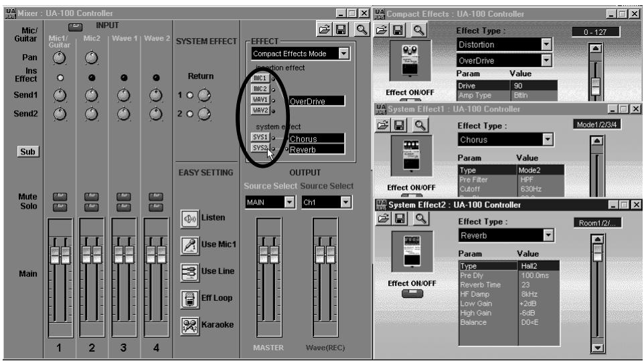Click the Chorus system effect name field
644x361 pixels.
(317, 138)
